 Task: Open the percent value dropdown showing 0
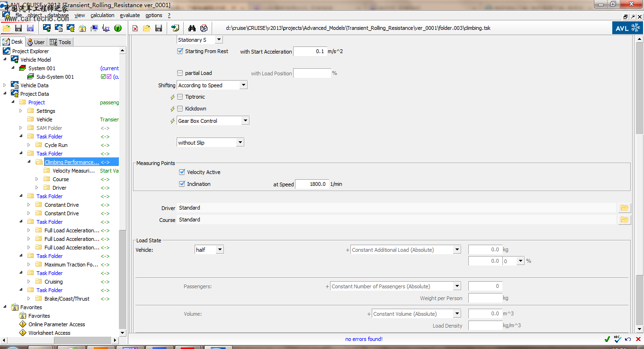tap(520, 261)
